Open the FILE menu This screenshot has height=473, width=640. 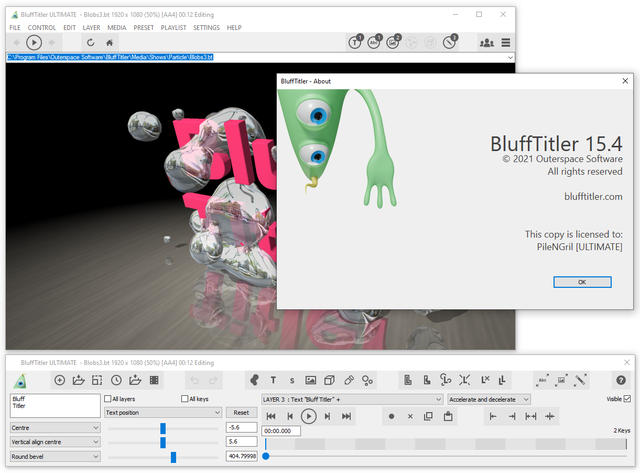point(15,28)
